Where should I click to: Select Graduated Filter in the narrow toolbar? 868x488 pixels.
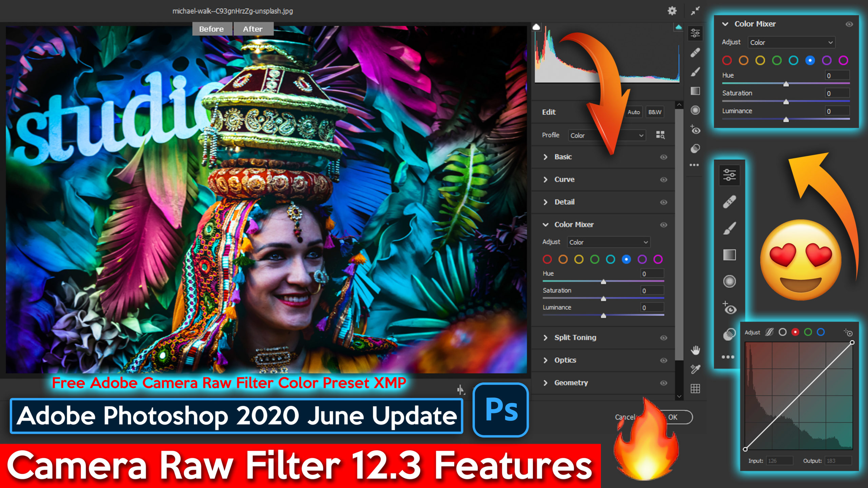(x=695, y=91)
